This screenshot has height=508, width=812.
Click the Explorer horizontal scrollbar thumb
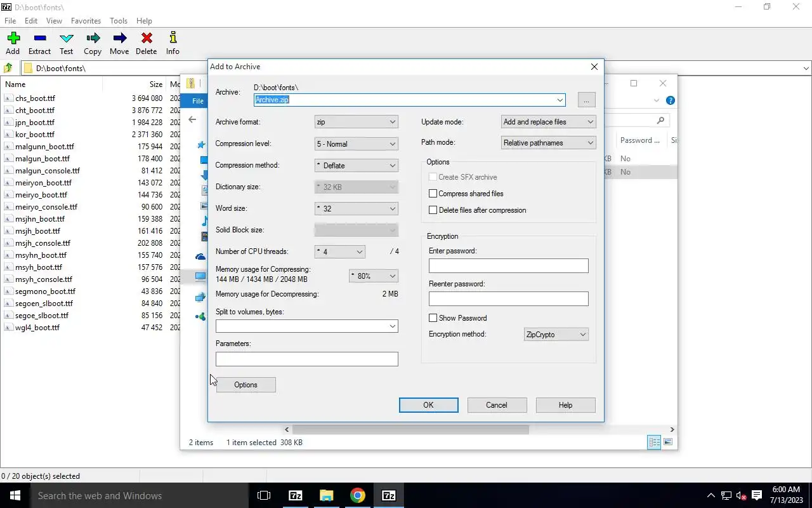pos(410,429)
